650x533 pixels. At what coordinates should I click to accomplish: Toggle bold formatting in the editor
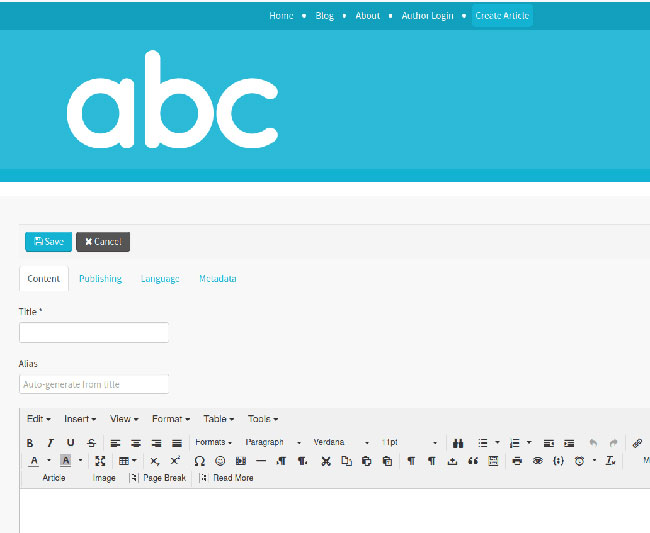click(29, 443)
